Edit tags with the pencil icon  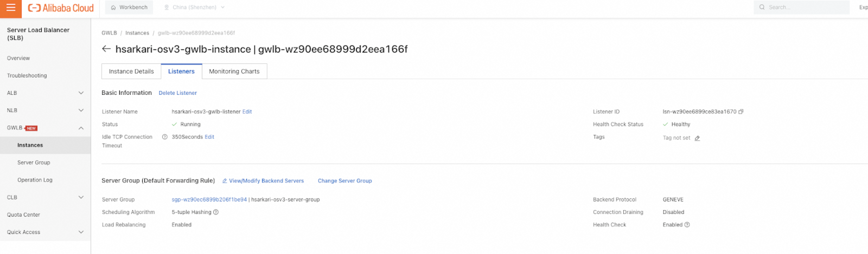point(697,138)
